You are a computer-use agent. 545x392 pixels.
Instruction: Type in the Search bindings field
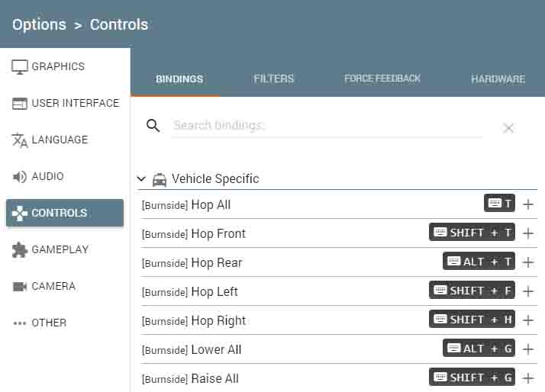pyautogui.click(x=328, y=126)
